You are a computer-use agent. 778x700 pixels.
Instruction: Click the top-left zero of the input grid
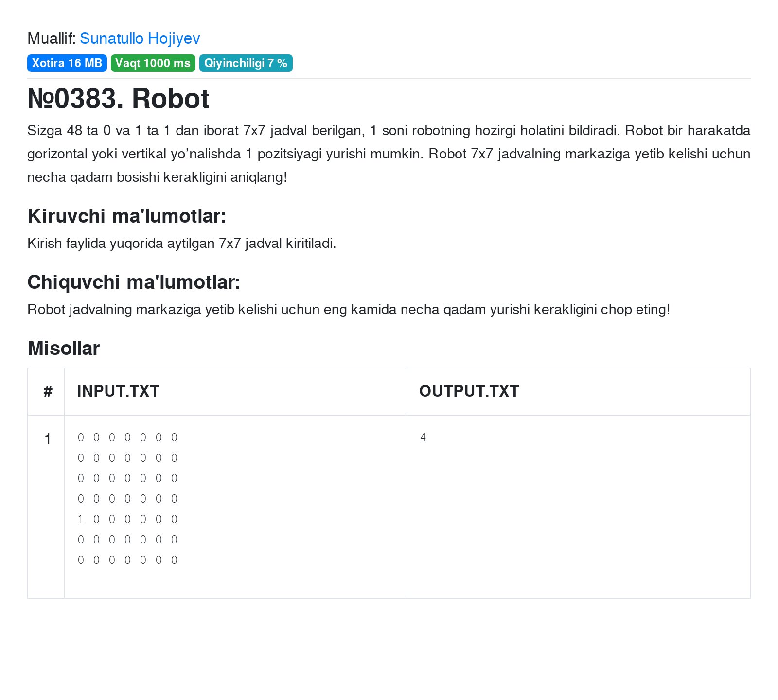click(x=81, y=437)
